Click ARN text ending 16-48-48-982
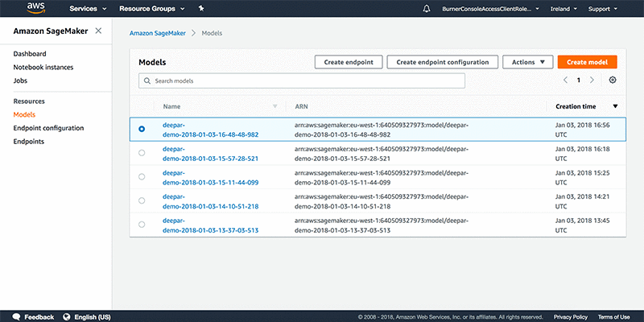Viewport: 644px width, 322px height. 382,130
